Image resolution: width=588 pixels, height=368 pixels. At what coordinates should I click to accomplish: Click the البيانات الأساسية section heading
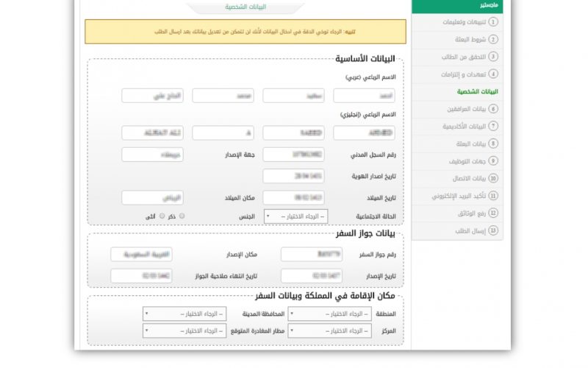click(x=365, y=59)
